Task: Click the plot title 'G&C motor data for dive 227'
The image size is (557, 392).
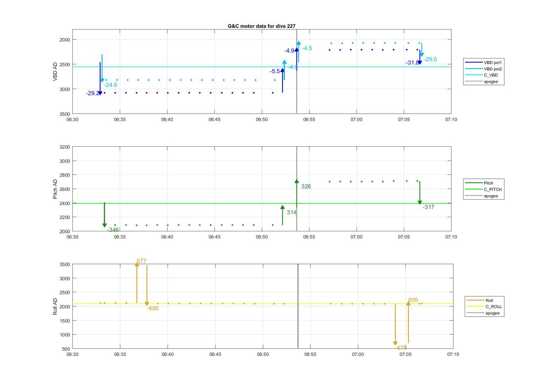Action: [x=261, y=26]
